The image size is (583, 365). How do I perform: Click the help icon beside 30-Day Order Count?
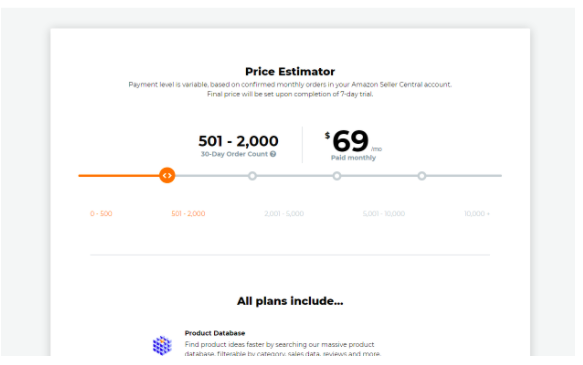[x=273, y=154]
